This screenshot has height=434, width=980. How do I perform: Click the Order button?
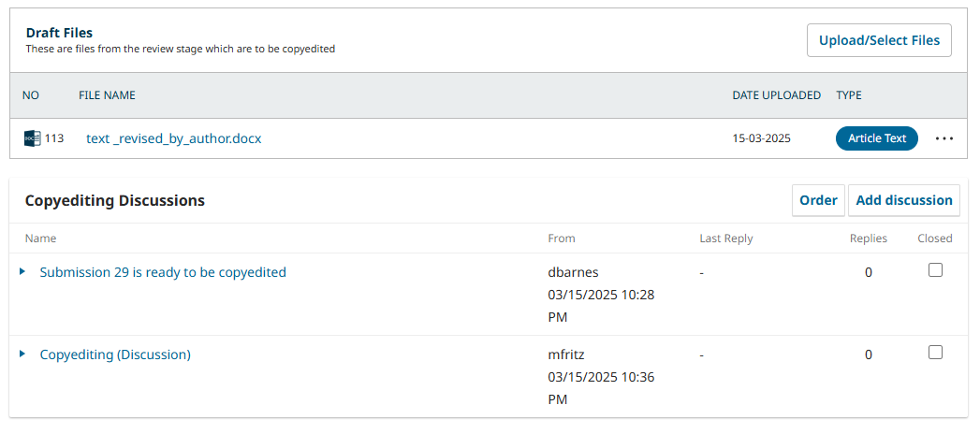(x=818, y=200)
